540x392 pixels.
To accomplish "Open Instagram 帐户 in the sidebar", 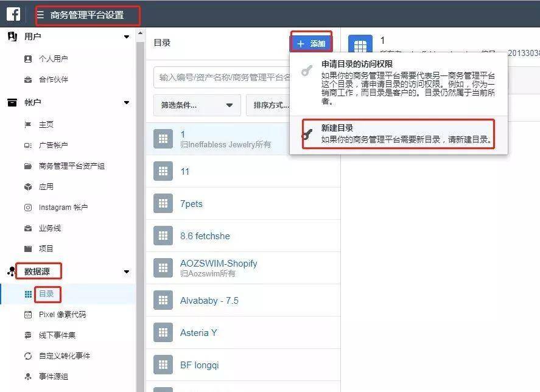I will tap(63, 208).
